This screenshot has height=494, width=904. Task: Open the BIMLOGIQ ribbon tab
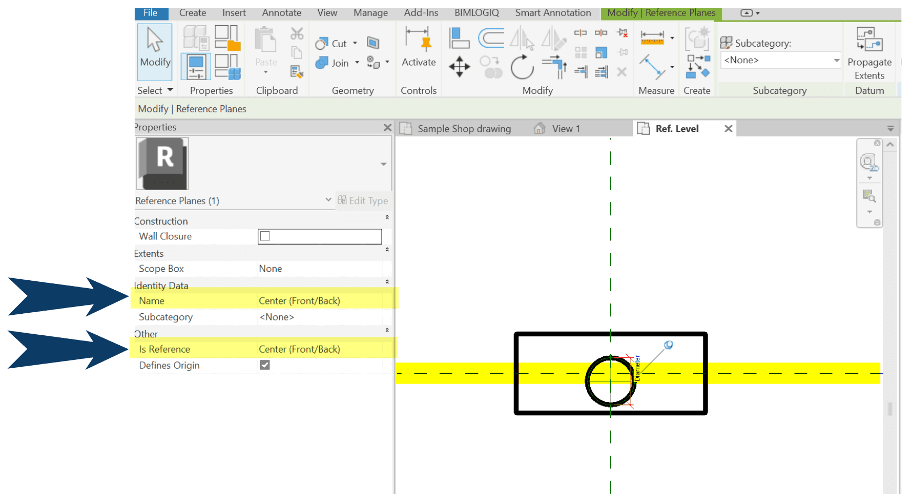(x=477, y=13)
